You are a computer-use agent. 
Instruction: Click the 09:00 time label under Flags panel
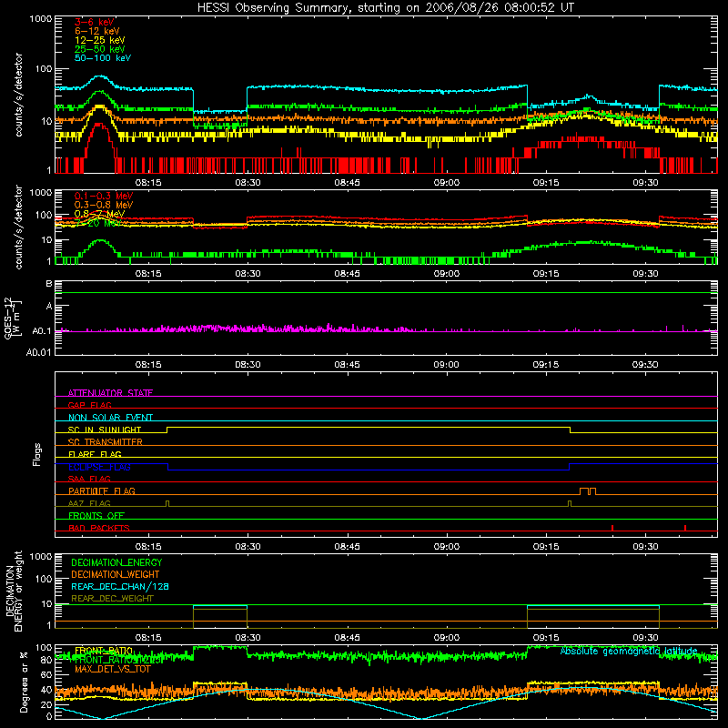[446, 547]
